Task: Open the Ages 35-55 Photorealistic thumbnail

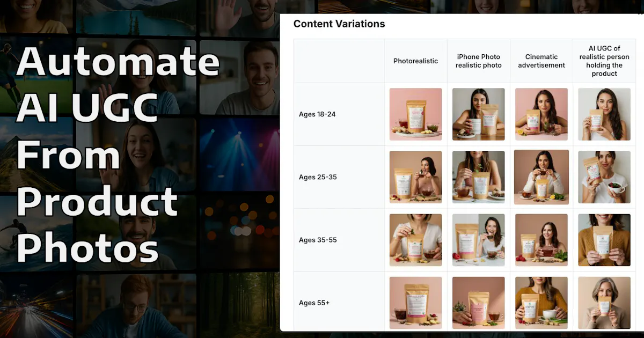Action: (x=415, y=240)
